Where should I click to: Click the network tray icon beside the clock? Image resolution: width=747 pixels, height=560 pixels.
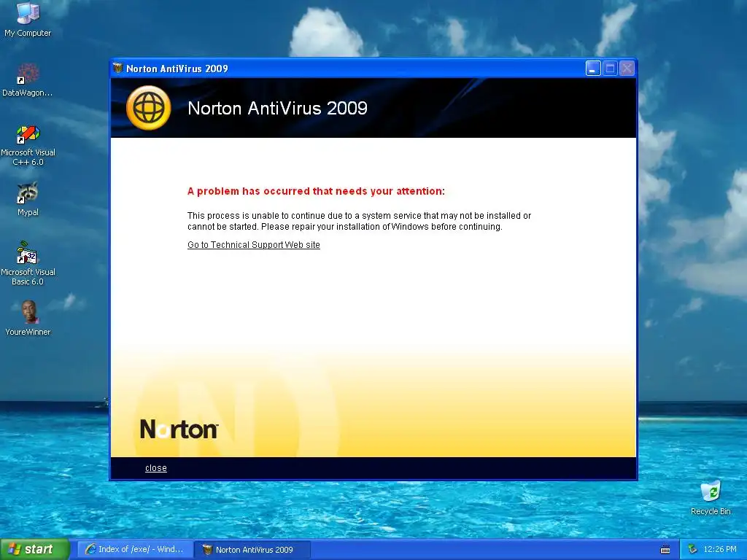coord(692,550)
